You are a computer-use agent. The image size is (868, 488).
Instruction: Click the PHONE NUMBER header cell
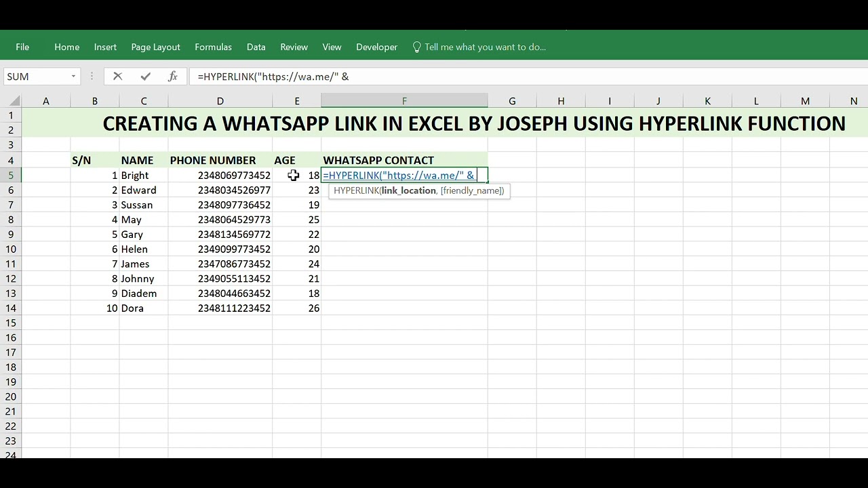(220, 161)
